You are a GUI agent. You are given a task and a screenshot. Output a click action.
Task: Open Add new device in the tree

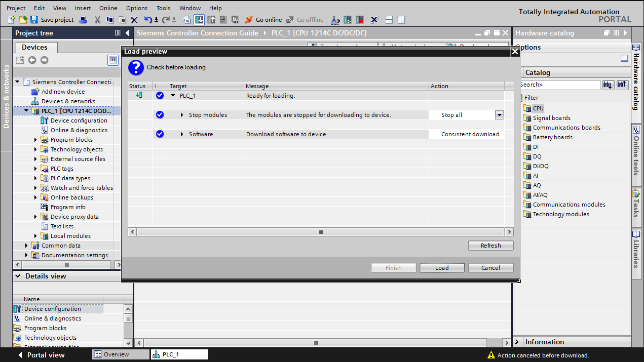pos(63,92)
